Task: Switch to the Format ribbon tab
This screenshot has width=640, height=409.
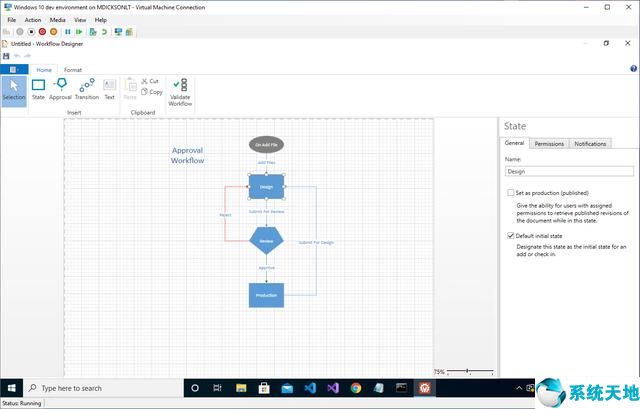Action: [x=73, y=70]
